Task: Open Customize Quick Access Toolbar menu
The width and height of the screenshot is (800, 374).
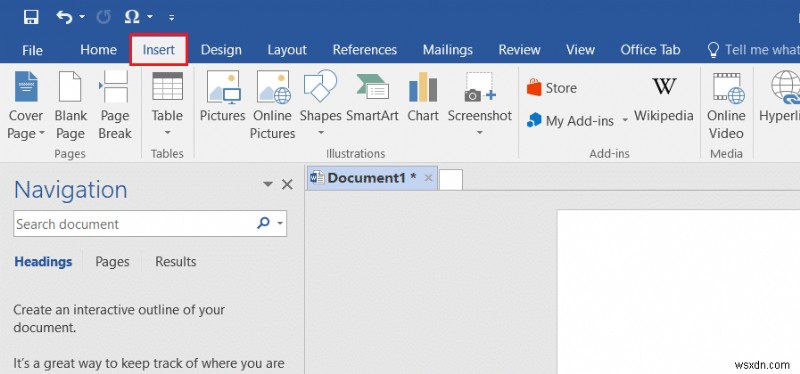Action: coord(171,18)
